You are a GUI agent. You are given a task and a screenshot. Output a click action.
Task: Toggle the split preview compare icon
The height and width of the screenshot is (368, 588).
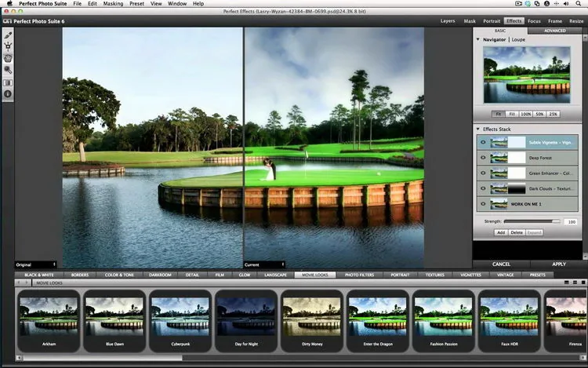[x=8, y=82]
